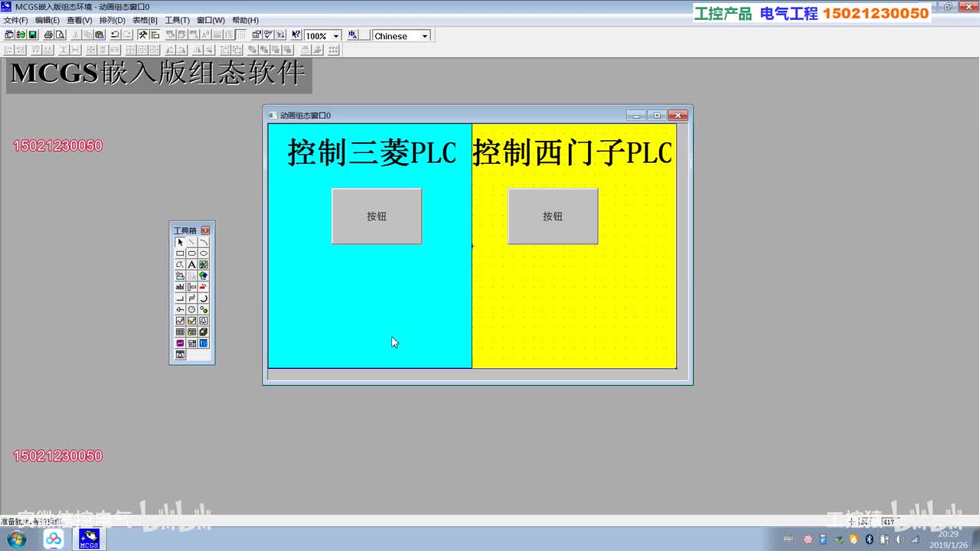Screen dimensions: 980x551
Task: Select the insert component globe tool
Action: (x=204, y=275)
